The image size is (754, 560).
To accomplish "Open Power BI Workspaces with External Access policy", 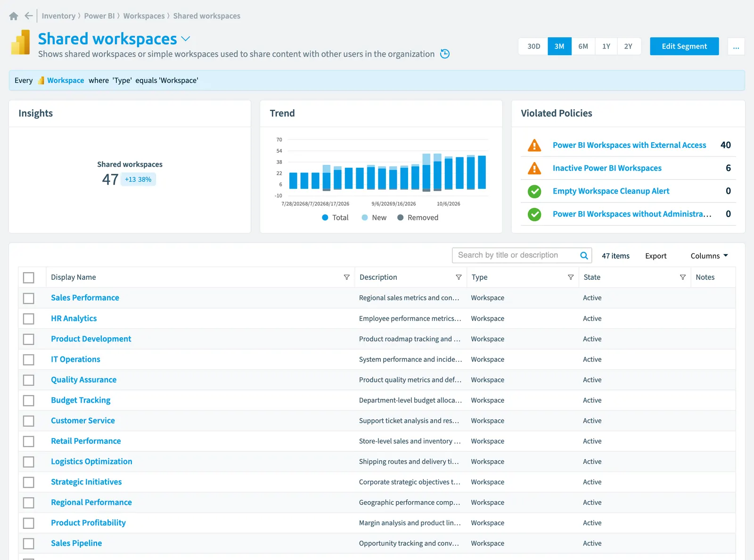I will 629,145.
